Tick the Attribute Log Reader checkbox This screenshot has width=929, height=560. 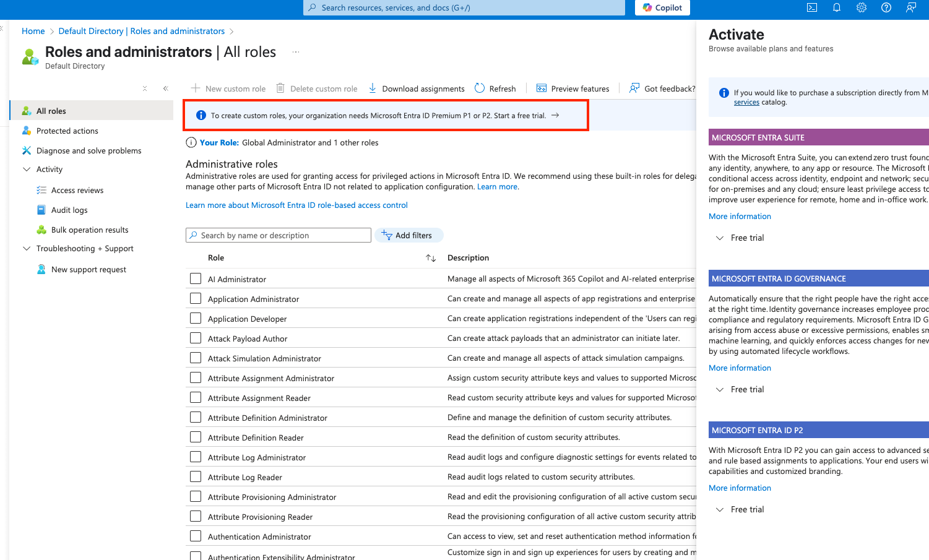coord(196,477)
